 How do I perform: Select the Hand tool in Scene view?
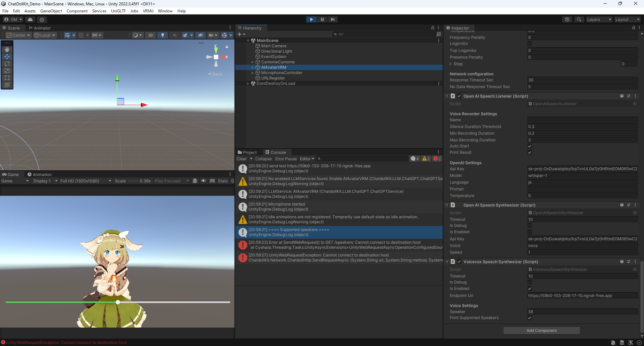coord(7,50)
